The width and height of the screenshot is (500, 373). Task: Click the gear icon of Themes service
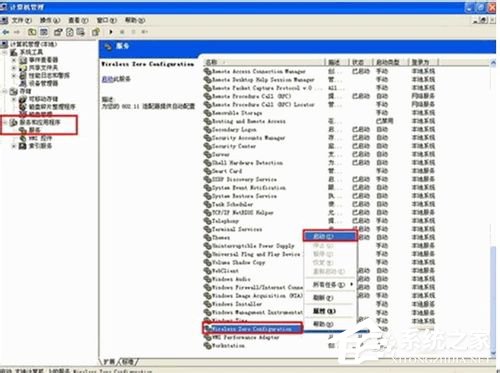click(x=207, y=238)
